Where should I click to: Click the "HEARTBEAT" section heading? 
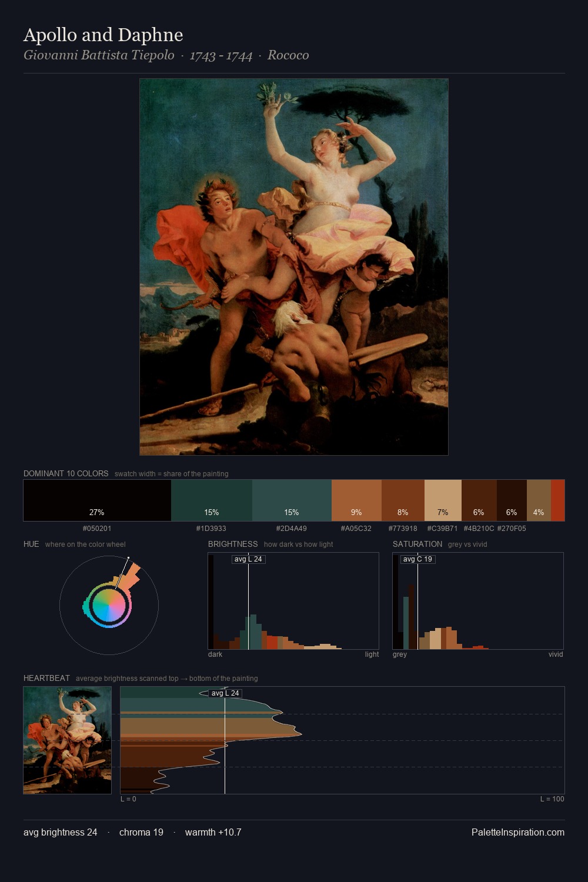(46, 678)
